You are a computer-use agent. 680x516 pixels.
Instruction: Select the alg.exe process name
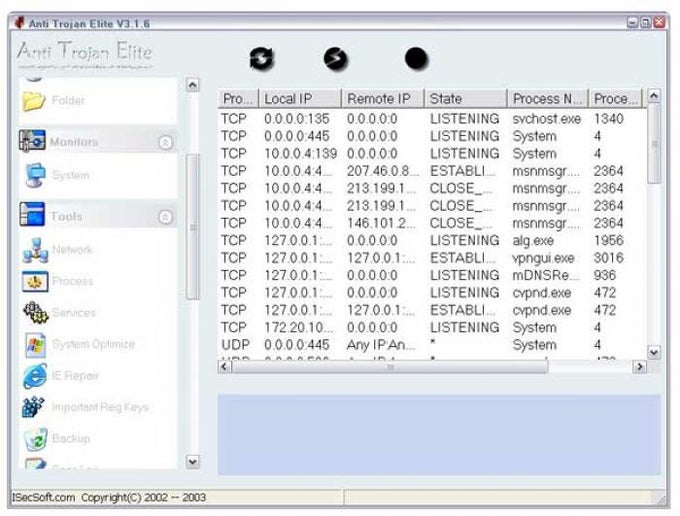pos(533,240)
